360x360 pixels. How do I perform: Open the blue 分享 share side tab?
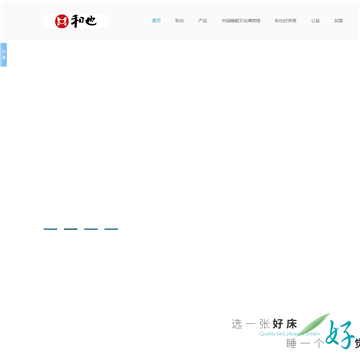pyautogui.click(x=3, y=55)
